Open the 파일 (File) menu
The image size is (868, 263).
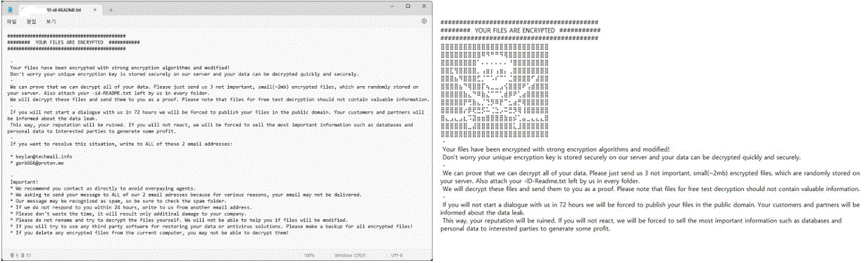(x=11, y=22)
